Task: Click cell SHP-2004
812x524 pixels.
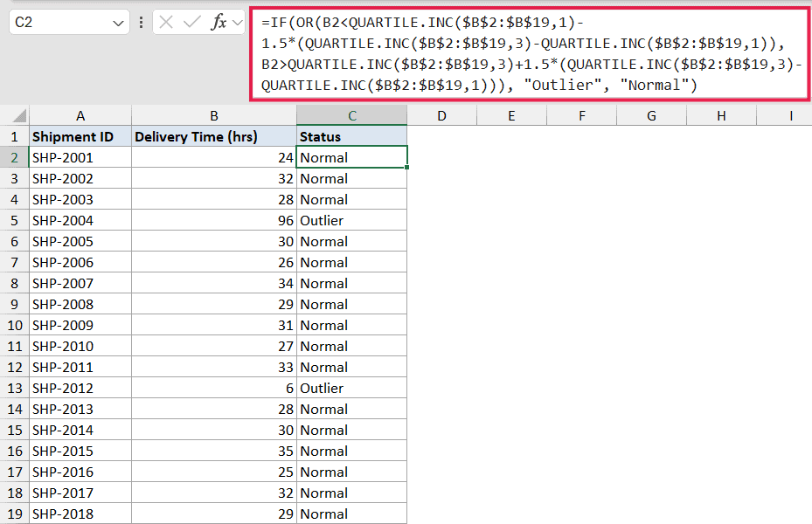Action: (x=80, y=220)
